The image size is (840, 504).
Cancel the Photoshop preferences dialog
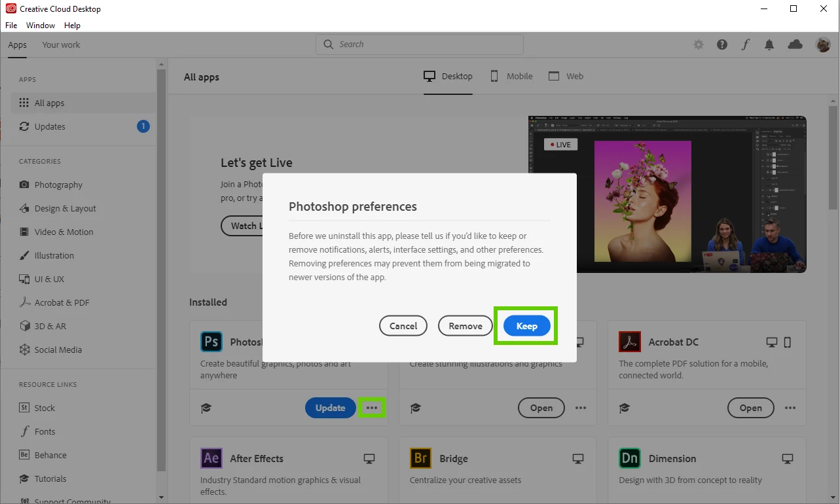[x=403, y=326]
